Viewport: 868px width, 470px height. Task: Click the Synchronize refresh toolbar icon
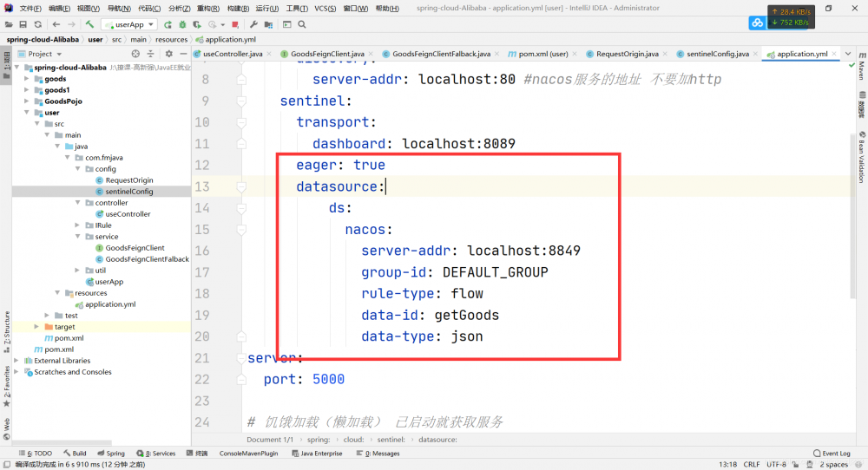tap(37, 24)
